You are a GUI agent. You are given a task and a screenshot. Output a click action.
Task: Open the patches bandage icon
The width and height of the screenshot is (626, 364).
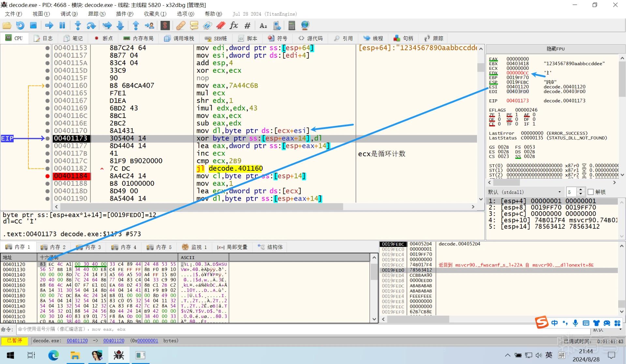click(x=181, y=25)
